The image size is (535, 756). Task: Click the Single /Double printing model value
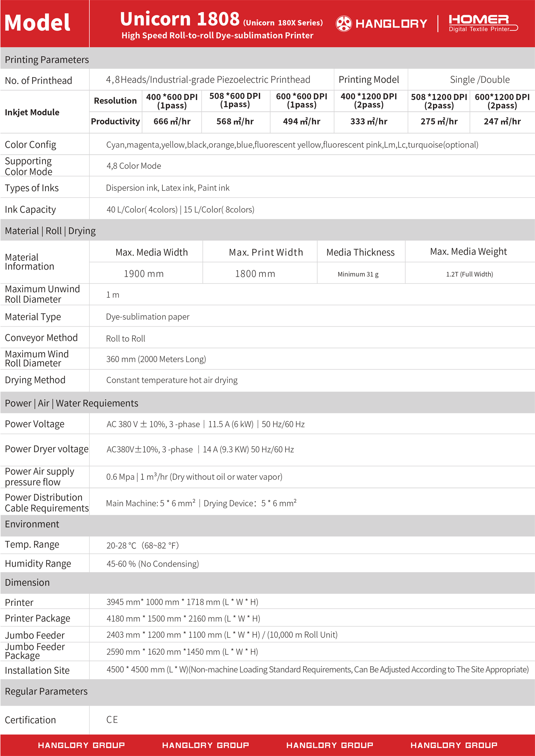480,79
